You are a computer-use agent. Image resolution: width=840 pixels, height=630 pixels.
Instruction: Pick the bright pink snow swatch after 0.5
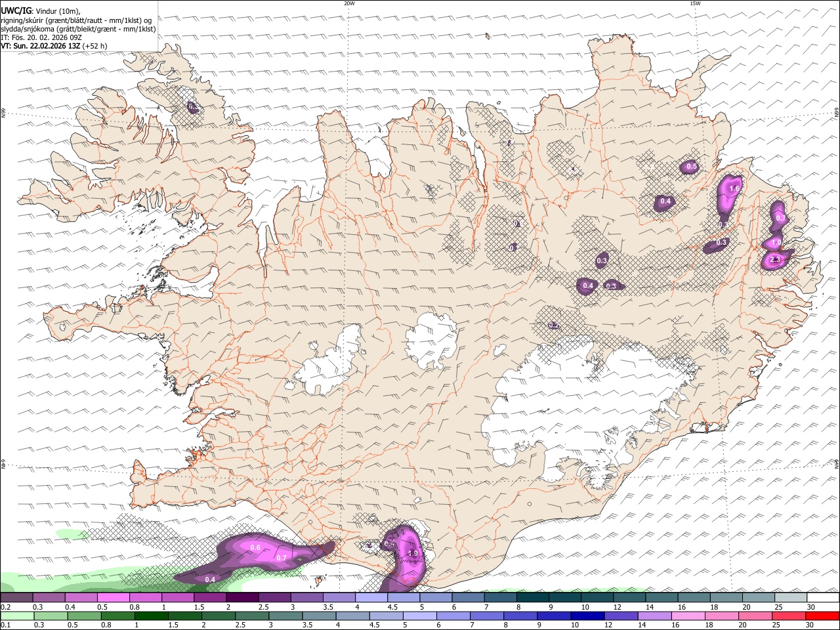pyautogui.click(x=113, y=598)
